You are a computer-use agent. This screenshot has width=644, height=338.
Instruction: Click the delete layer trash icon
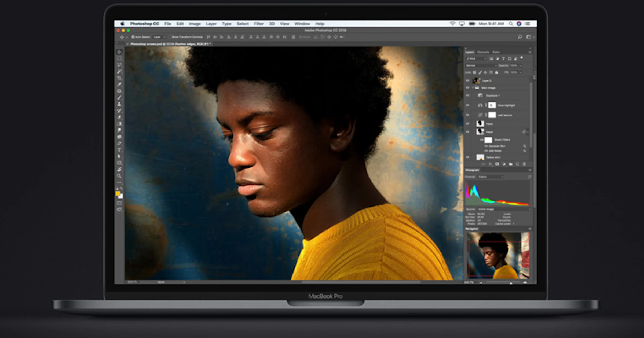point(524,164)
